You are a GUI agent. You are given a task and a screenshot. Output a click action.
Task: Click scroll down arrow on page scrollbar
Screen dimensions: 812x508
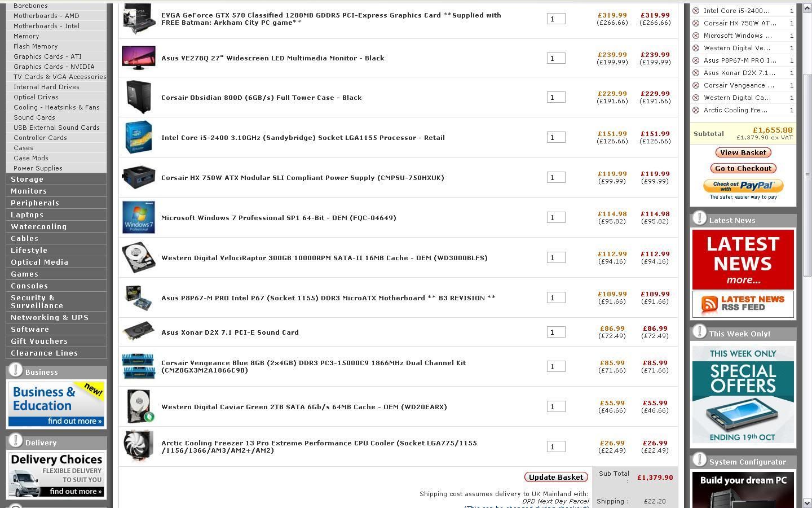pos(807,502)
